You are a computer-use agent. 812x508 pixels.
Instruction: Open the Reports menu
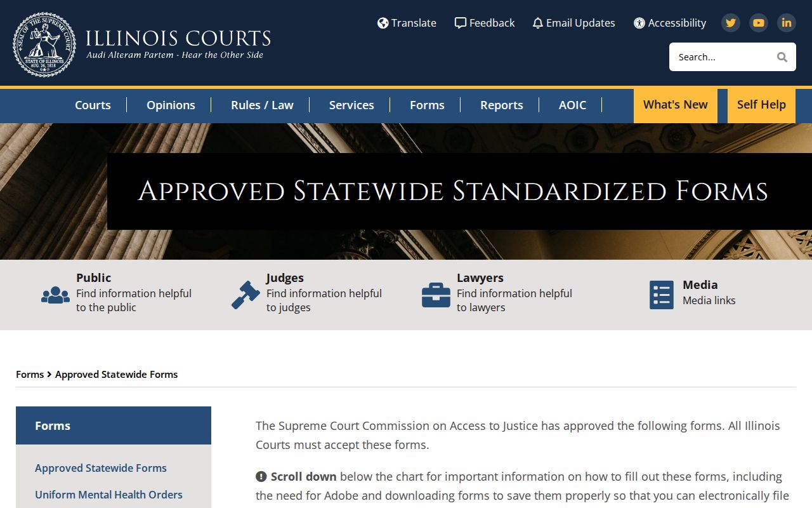[x=501, y=105]
